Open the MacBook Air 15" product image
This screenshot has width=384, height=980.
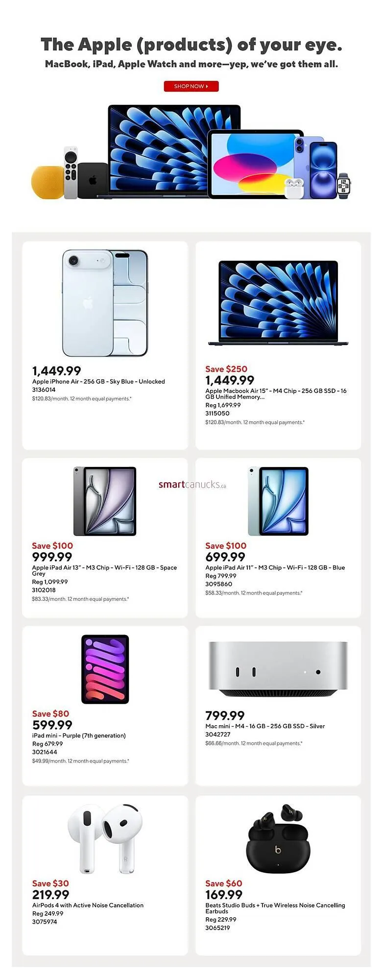coord(278,303)
